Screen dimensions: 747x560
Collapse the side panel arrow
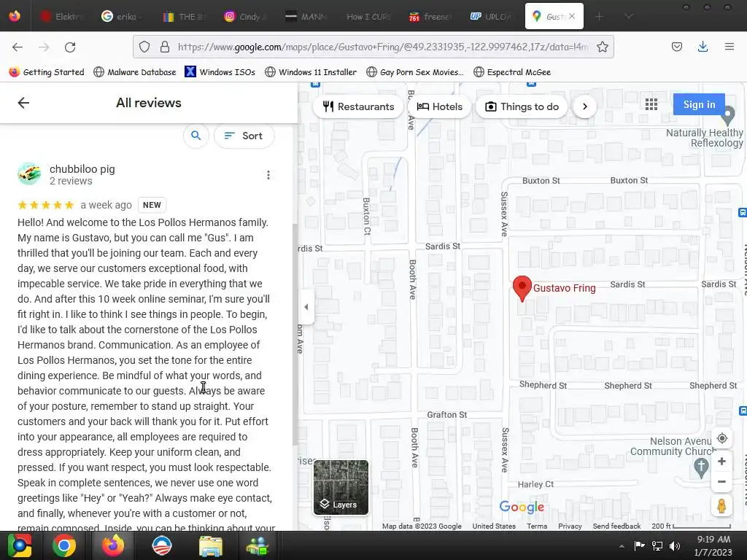point(306,307)
